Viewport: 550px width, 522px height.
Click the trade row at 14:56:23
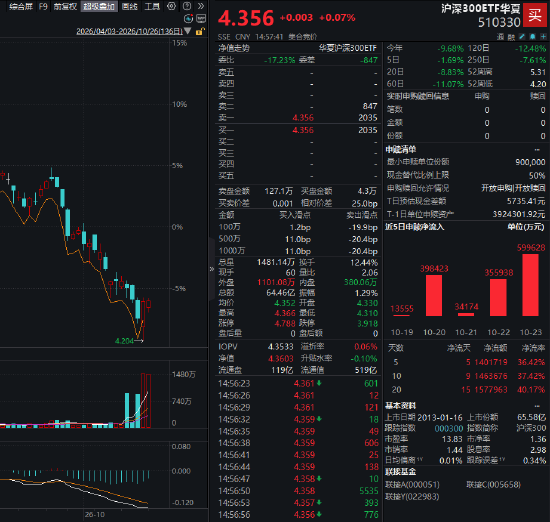pyautogui.click(x=298, y=383)
